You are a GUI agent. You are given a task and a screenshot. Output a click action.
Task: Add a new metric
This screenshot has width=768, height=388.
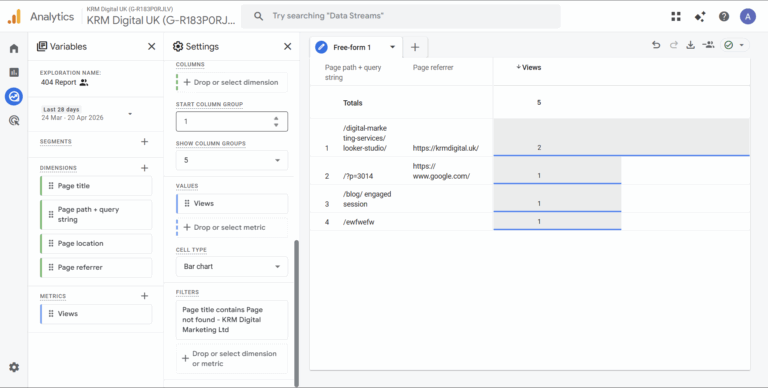pyautogui.click(x=144, y=296)
